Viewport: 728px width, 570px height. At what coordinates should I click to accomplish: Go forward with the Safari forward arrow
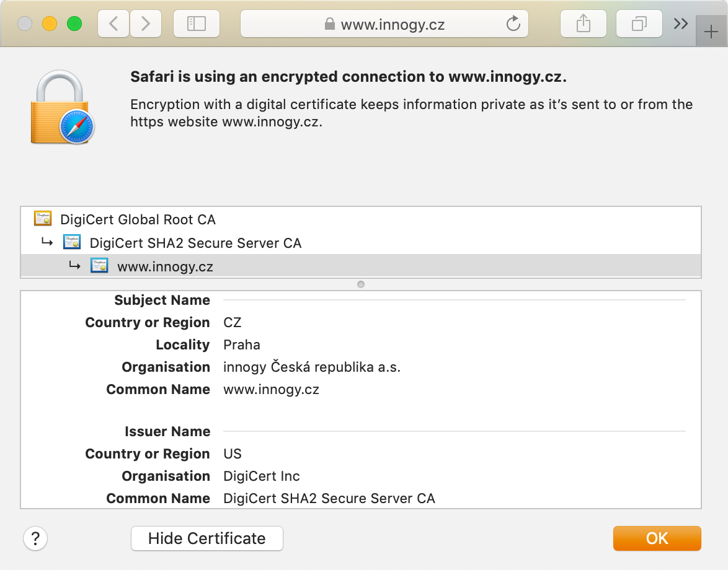(x=146, y=24)
